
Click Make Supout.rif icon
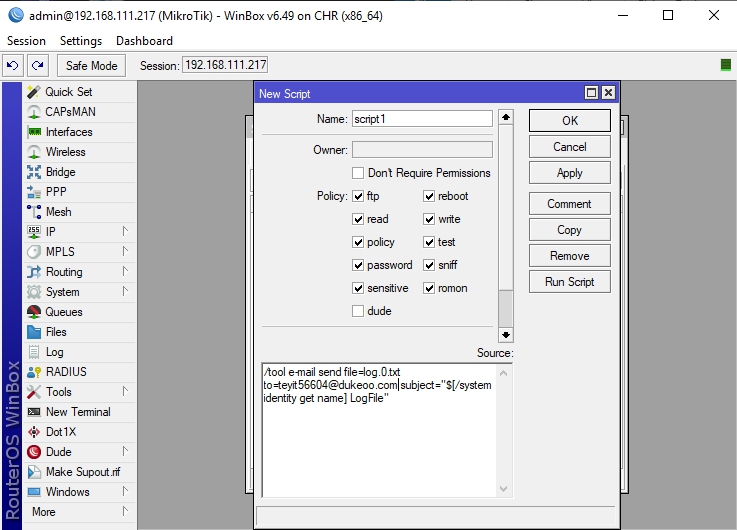point(34,472)
